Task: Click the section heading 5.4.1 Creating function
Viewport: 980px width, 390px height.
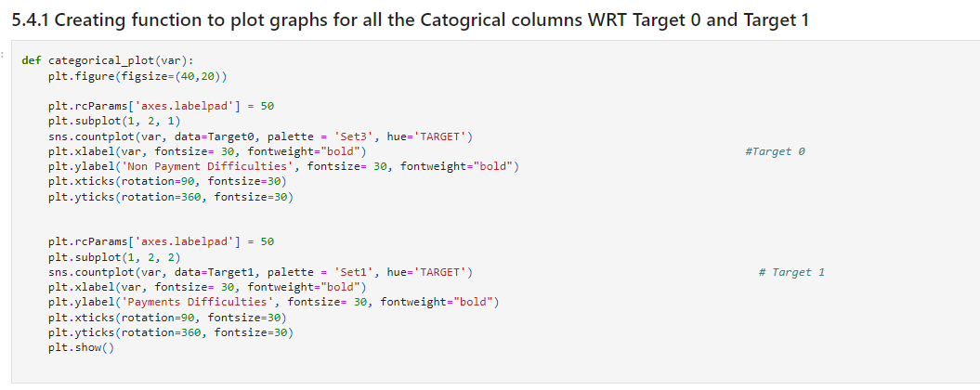Action: 411,20
